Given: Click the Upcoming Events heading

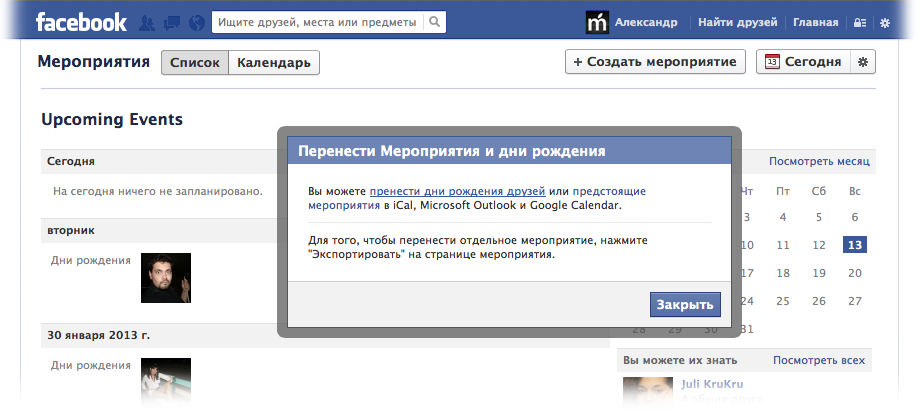Looking at the screenshot, I should coord(112,119).
